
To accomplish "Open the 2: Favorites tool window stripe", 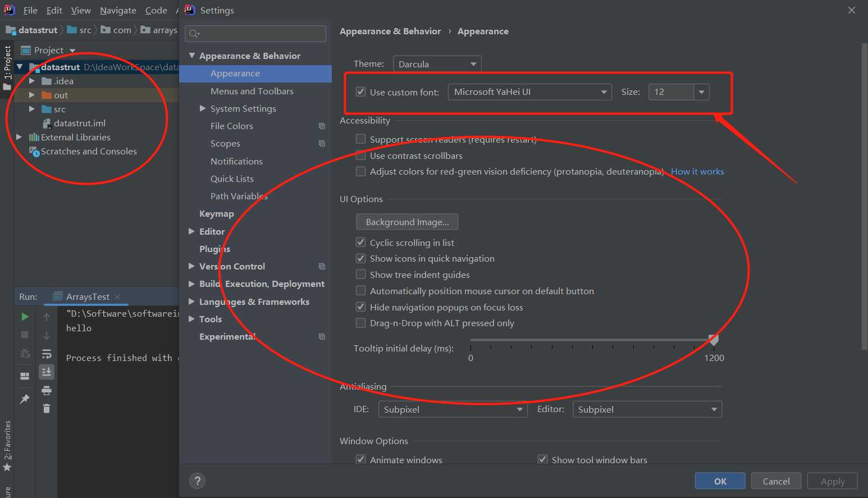I will tap(7, 446).
